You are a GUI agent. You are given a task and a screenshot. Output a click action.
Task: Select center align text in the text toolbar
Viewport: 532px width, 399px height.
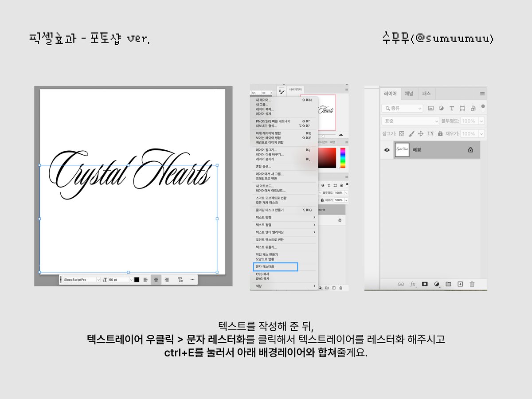(156, 280)
